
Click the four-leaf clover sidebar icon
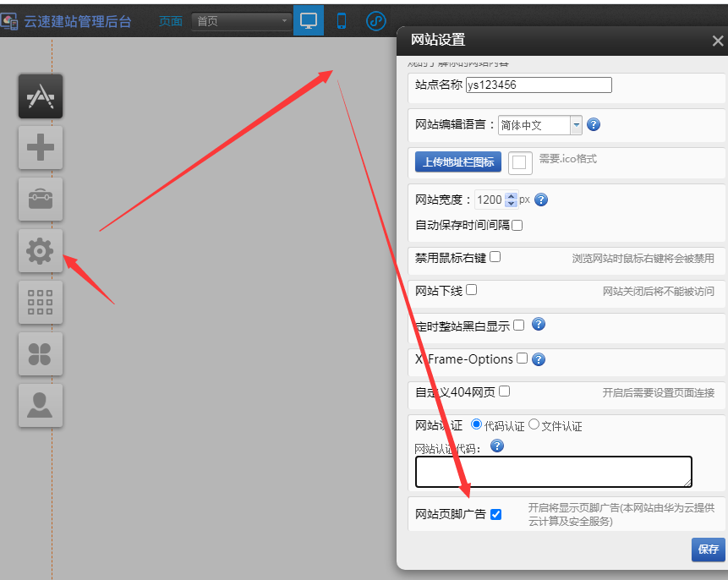(41, 353)
